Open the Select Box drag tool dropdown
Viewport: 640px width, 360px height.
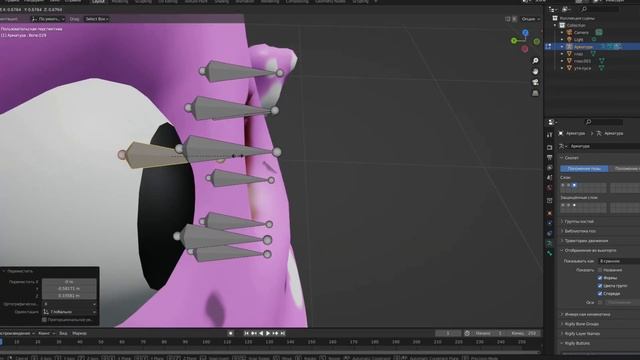point(97,19)
